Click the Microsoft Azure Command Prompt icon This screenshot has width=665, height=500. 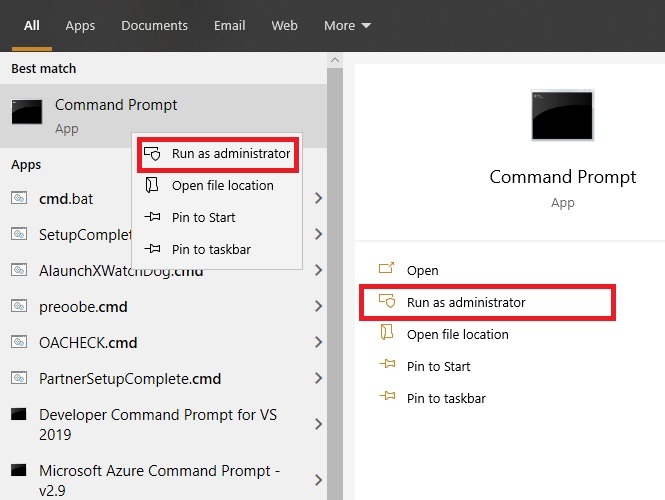point(18,469)
